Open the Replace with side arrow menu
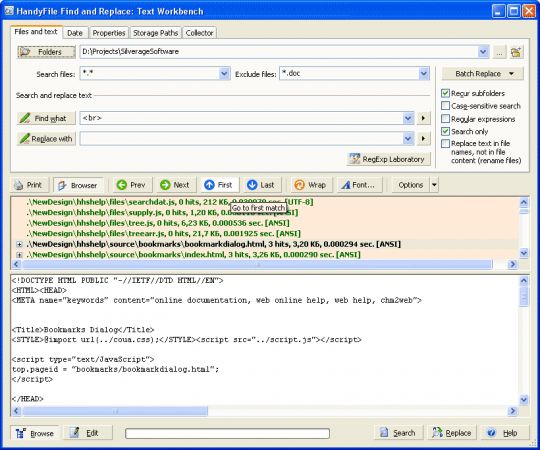This screenshot has width=540, height=450. pyautogui.click(x=424, y=139)
